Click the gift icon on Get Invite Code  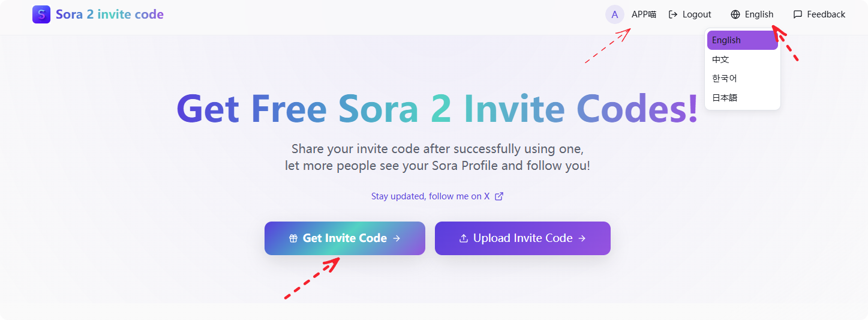(293, 238)
